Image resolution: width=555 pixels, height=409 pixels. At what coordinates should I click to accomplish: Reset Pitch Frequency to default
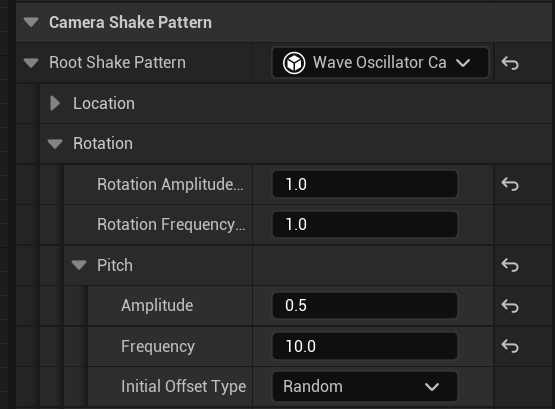point(510,346)
